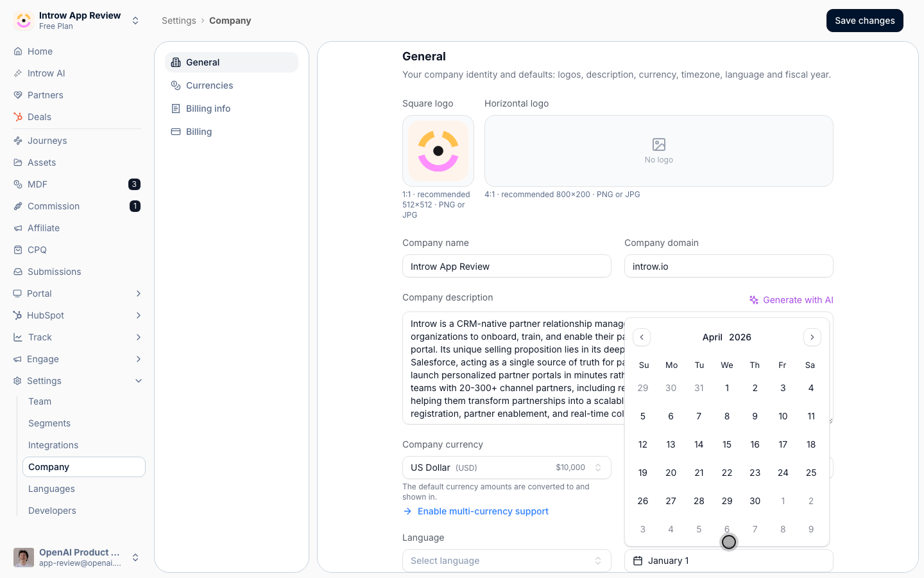
Task: Click Generate with AI link
Action: click(791, 300)
